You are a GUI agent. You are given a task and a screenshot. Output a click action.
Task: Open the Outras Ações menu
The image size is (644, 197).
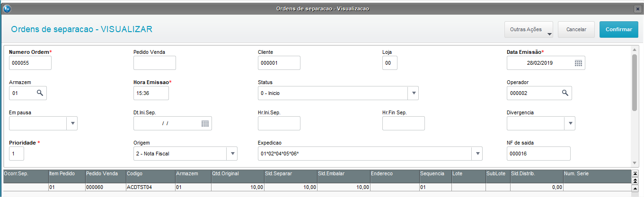pyautogui.click(x=529, y=29)
